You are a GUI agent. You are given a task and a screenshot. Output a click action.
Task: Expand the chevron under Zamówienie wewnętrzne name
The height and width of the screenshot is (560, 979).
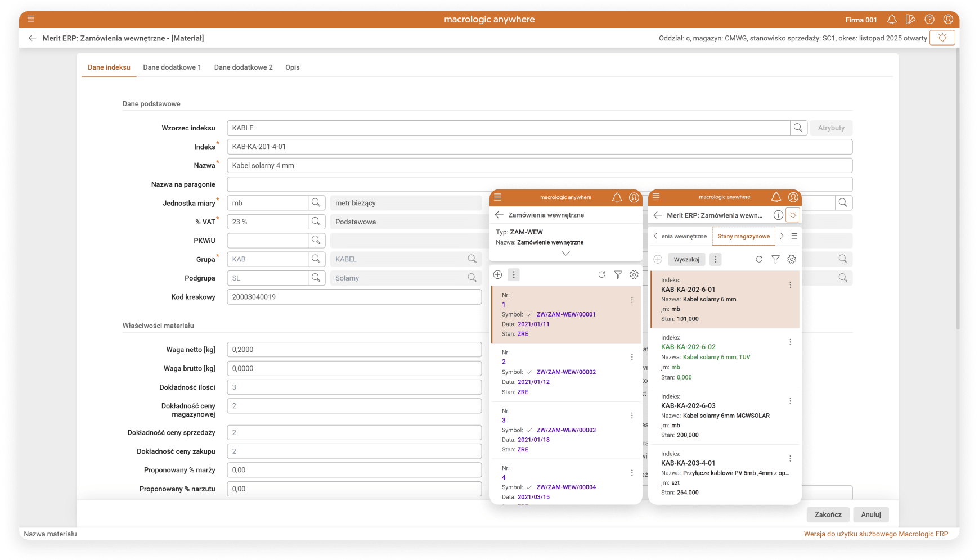click(x=565, y=254)
